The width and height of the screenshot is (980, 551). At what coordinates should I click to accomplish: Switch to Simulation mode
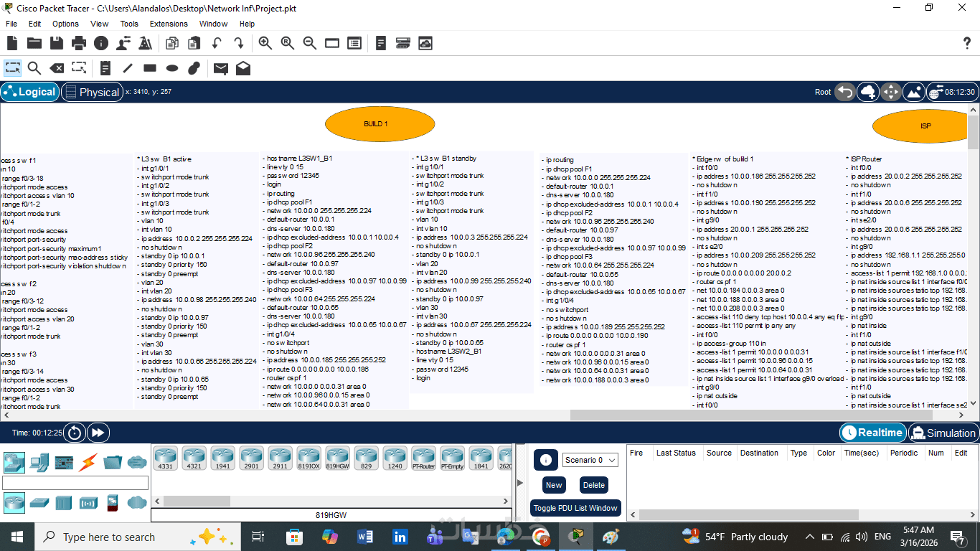[x=943, y=433]
